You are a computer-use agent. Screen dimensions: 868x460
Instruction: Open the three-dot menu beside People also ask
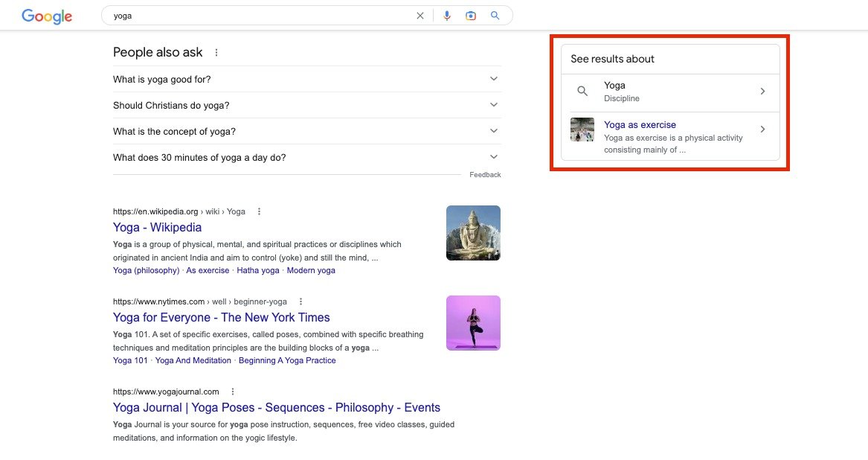click(216, 52)
